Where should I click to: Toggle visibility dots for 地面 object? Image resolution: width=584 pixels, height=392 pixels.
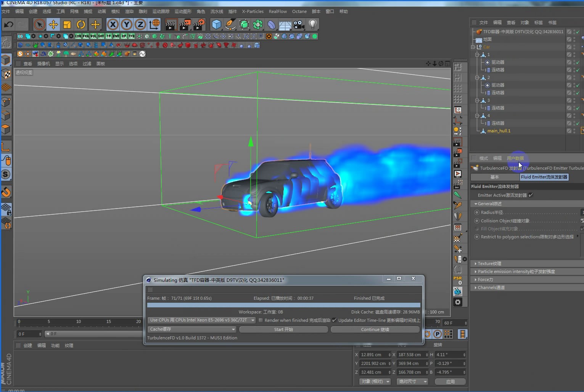pyautogui.click(x=574, y=39)
